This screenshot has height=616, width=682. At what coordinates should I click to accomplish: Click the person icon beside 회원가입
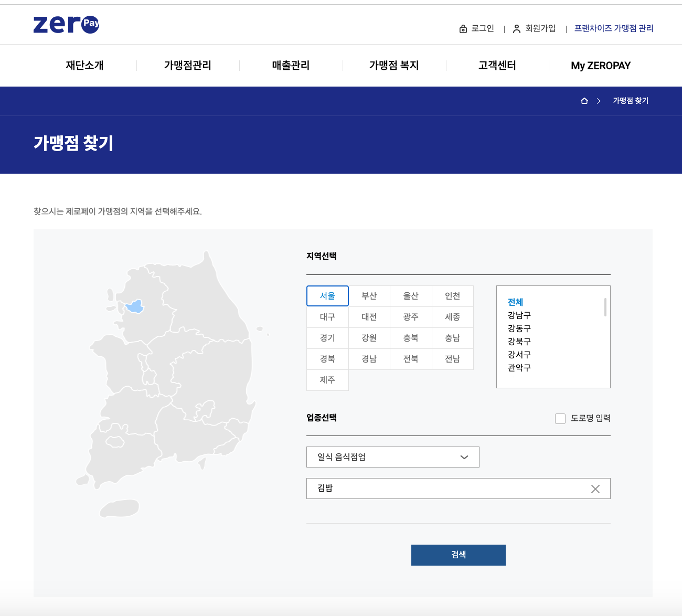516,28
